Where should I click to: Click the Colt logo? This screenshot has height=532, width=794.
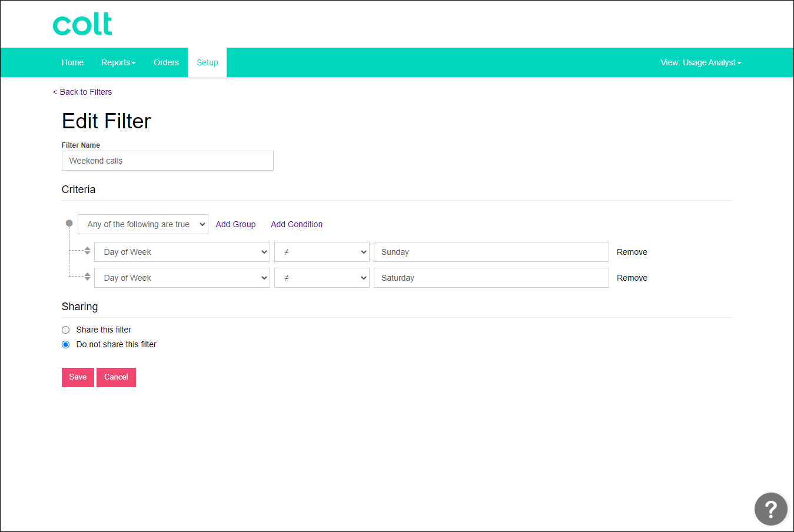tap(82, 24)
